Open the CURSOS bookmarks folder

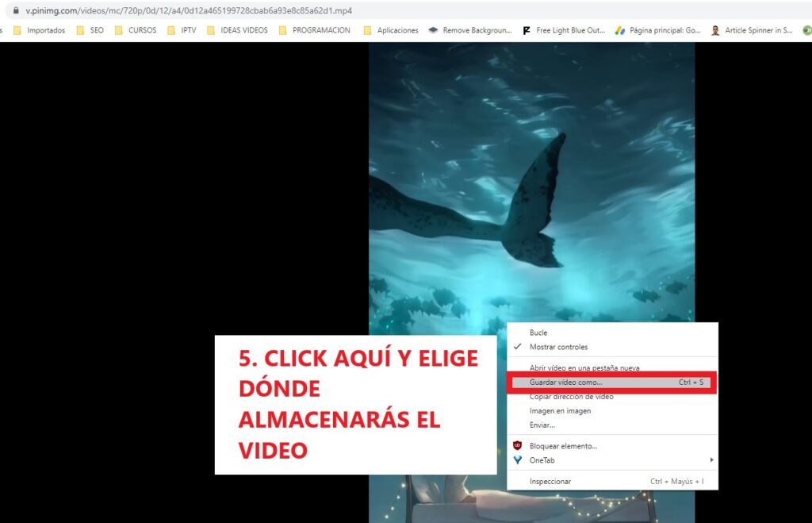coord(135,31)
